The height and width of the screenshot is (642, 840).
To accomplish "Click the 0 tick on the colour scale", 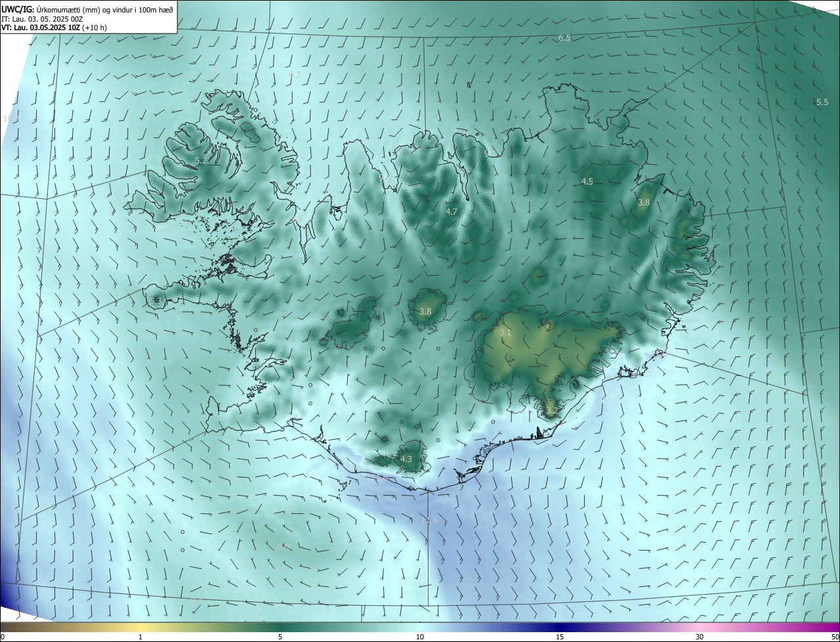I will click(3, 637).
